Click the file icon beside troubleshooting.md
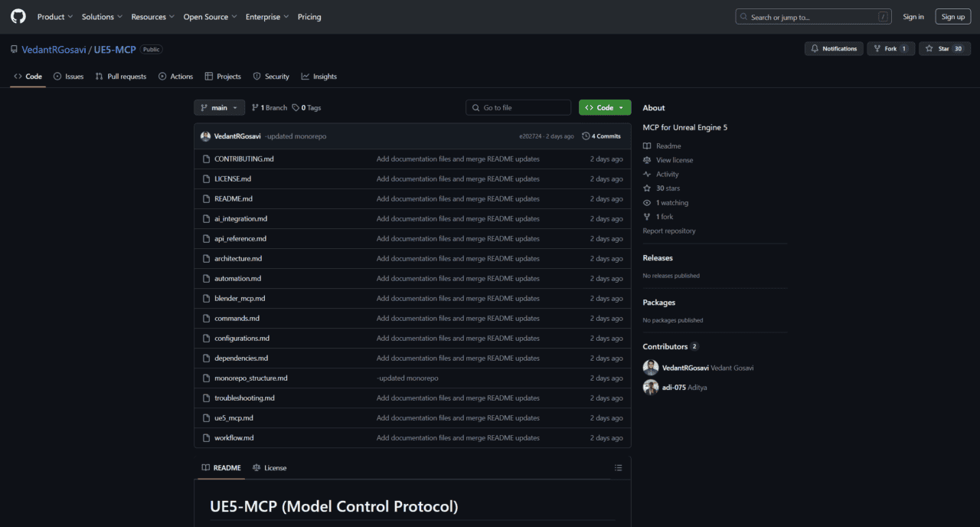 (206, 398)
